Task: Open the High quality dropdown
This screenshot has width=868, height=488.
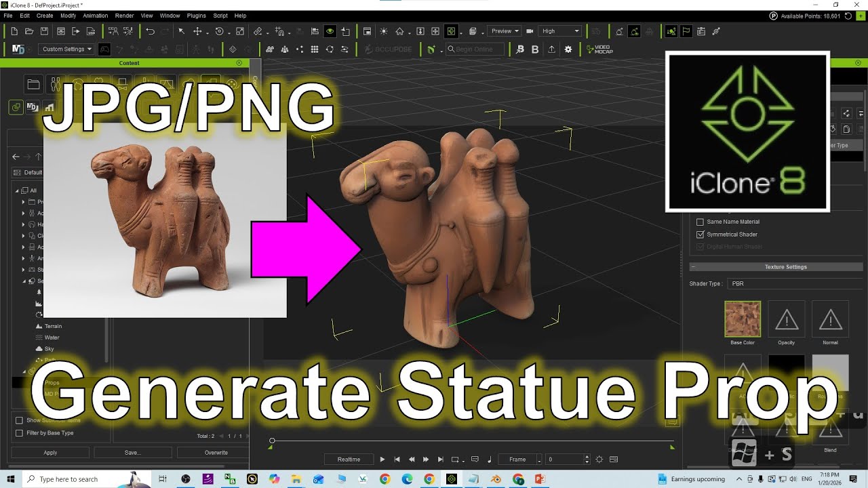Action: [x=560, y=31]
